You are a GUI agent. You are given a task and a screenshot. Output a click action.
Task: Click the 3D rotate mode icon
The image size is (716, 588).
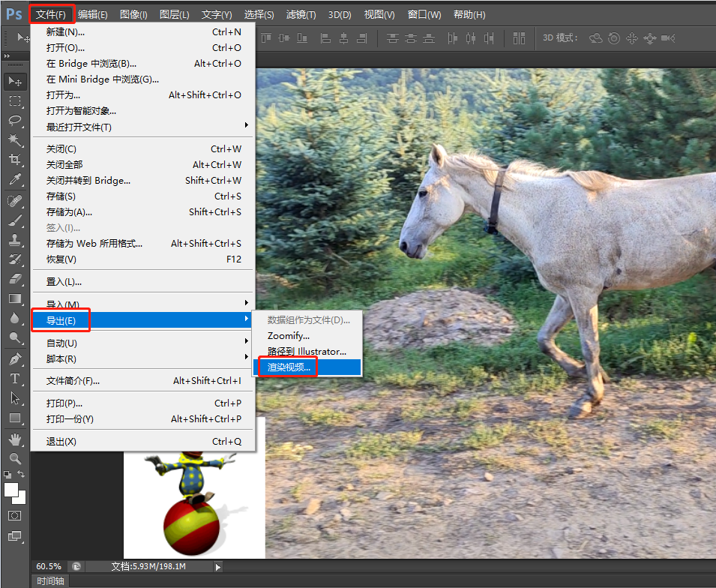[596, 38]
